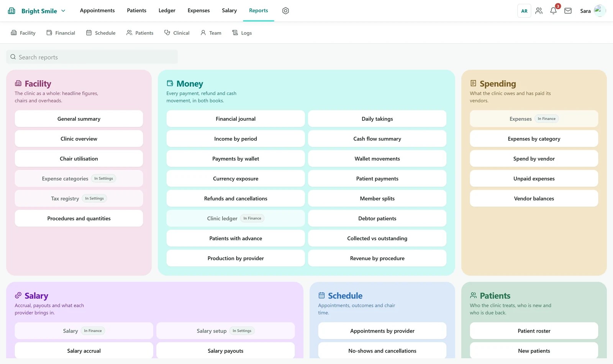Click the Salary section coins icon
The width and height of the screenshot is (613, 364).
[x=18, y=295]
